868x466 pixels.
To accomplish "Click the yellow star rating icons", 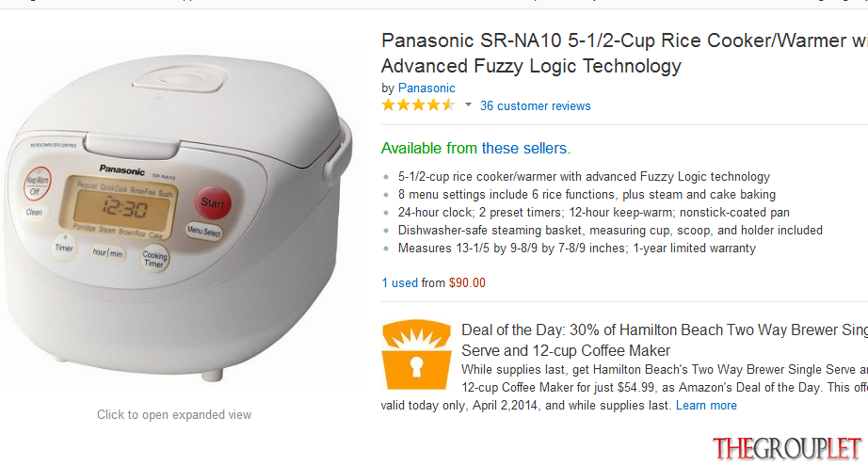I will [x=419, y=105].
